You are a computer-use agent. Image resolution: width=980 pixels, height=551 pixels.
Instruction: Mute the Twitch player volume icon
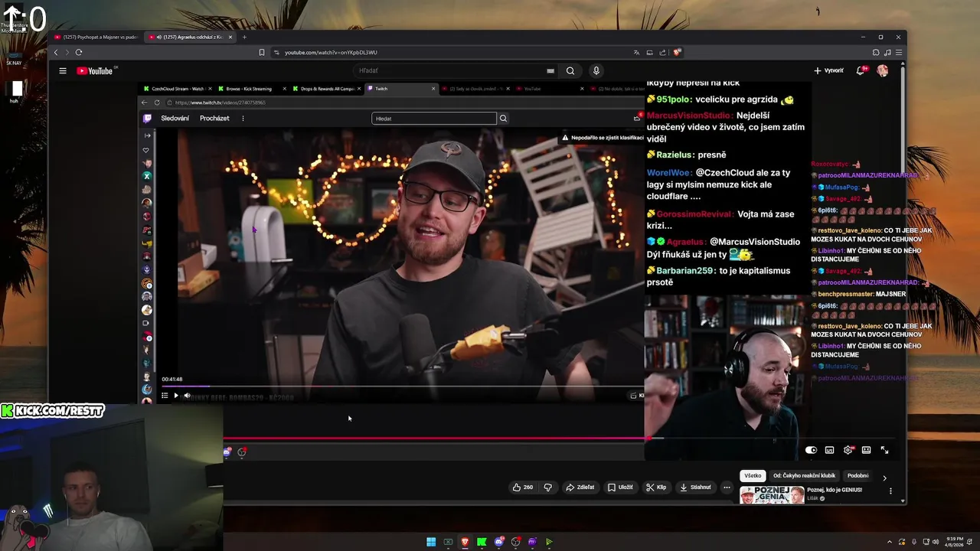187,396
